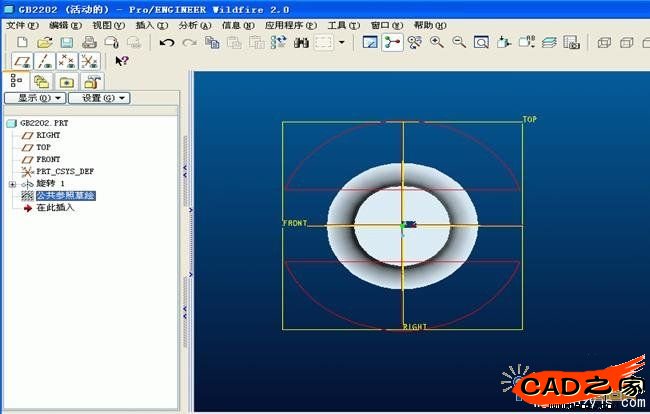Open the 显示 dropdown in model tree
The image size is (650, 414).
click(40, 98)
